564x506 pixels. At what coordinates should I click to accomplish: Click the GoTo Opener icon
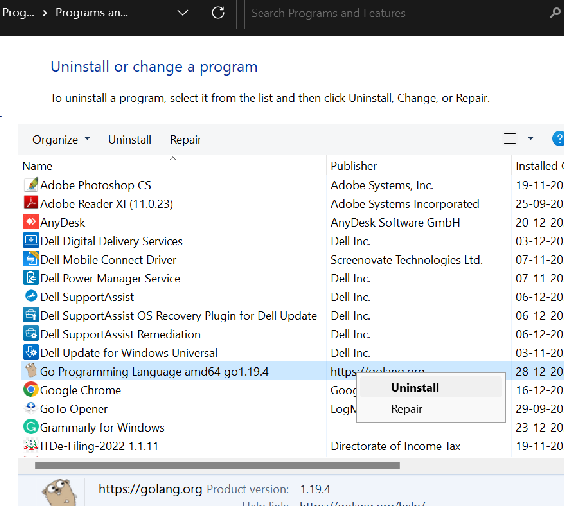[31, 408]
